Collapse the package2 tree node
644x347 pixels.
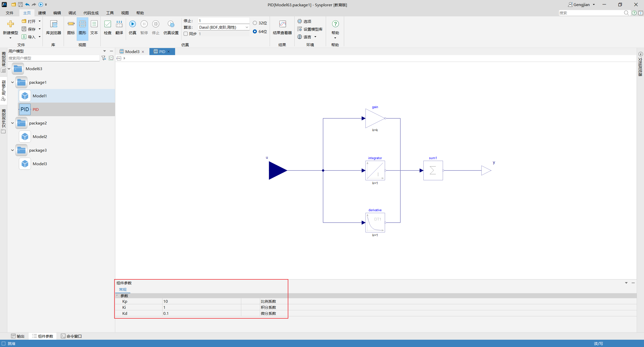pyautogui.click(x=12, y=123)
